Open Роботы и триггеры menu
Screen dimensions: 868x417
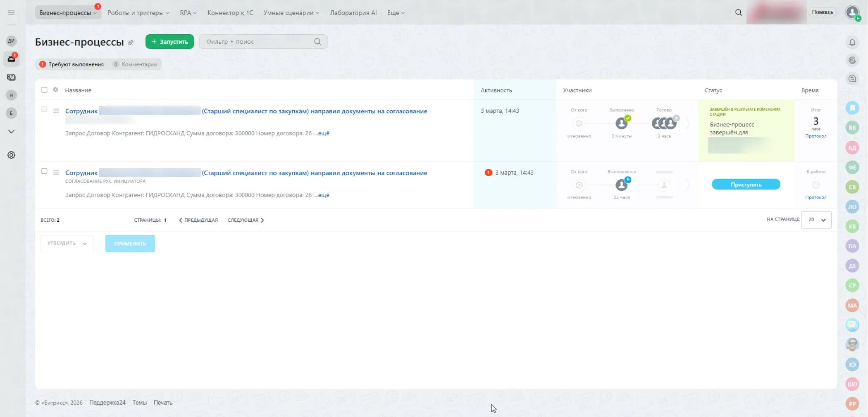click(x=138, y=13)
